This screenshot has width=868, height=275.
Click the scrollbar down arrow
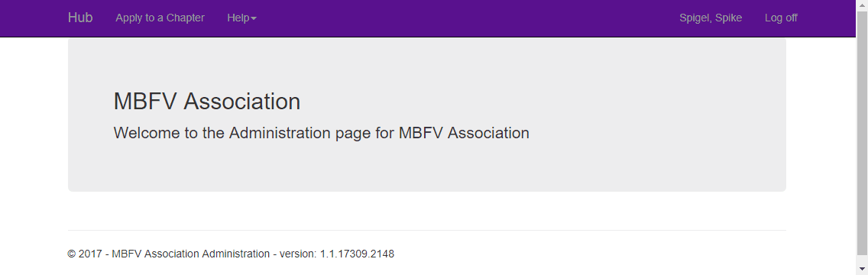click(x=862, y=270)
